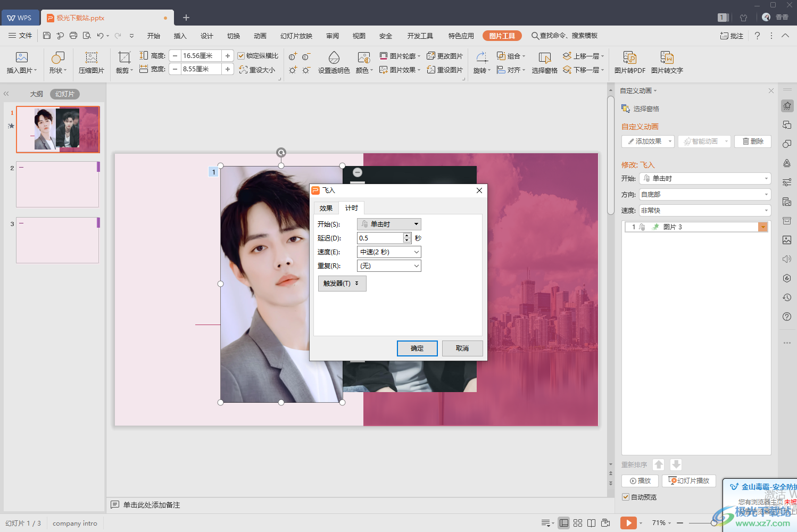Open the Insert ribbon tab
This screenshot has width=797, height=532.
(x=180, y=36)
